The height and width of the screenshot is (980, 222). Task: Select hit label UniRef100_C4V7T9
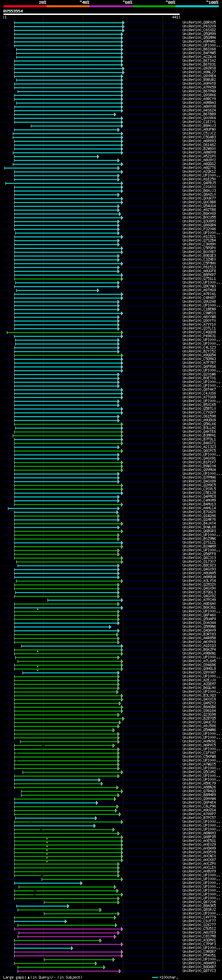point(199,917)
